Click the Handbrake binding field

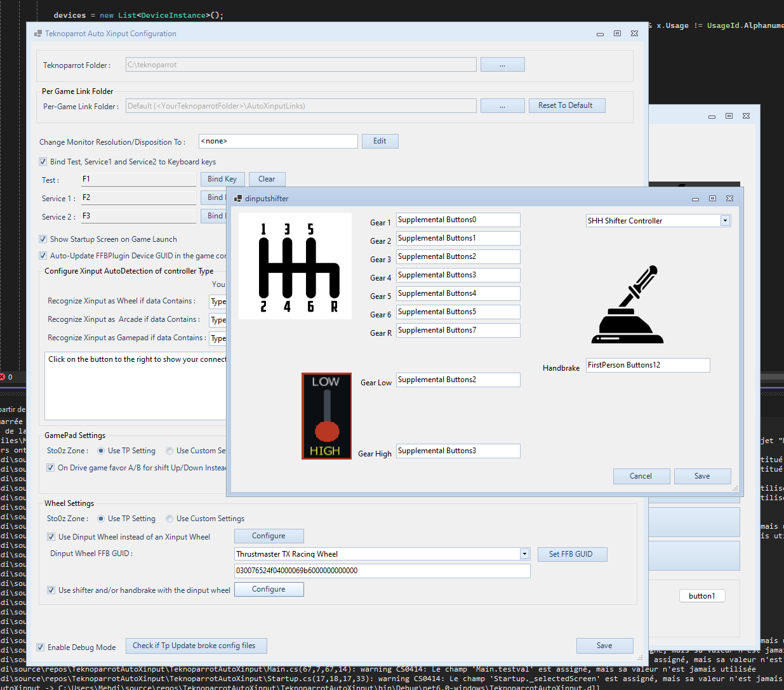click(648, 365)
